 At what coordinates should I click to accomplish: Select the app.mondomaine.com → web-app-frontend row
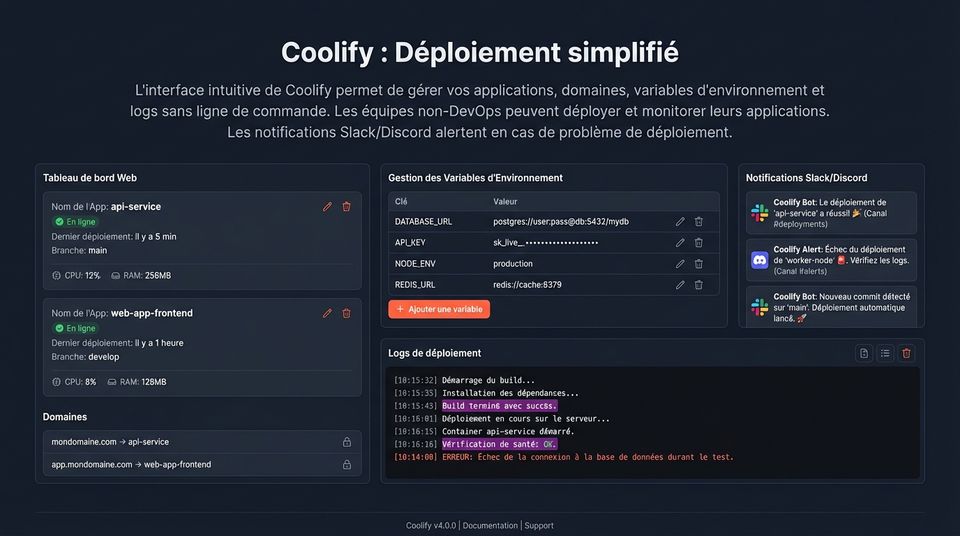[202, 464]
